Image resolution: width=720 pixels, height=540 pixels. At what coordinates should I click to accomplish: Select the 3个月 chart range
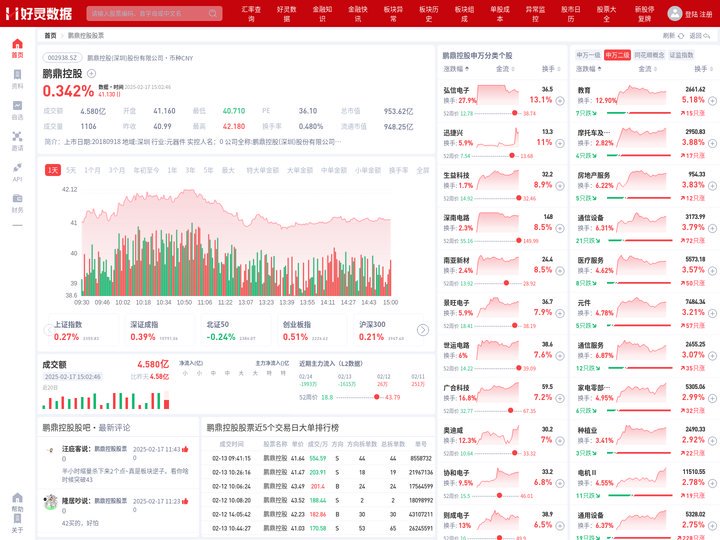click(117, 170)
